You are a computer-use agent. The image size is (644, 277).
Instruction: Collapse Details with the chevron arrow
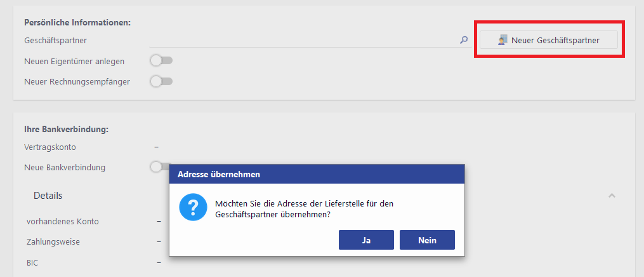tap(612, 195)
